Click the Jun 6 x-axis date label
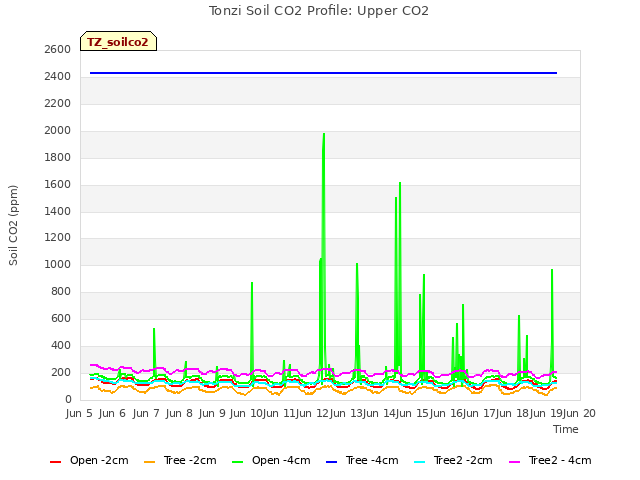Viewport: 640px width, 480px height. click(112, 413)
